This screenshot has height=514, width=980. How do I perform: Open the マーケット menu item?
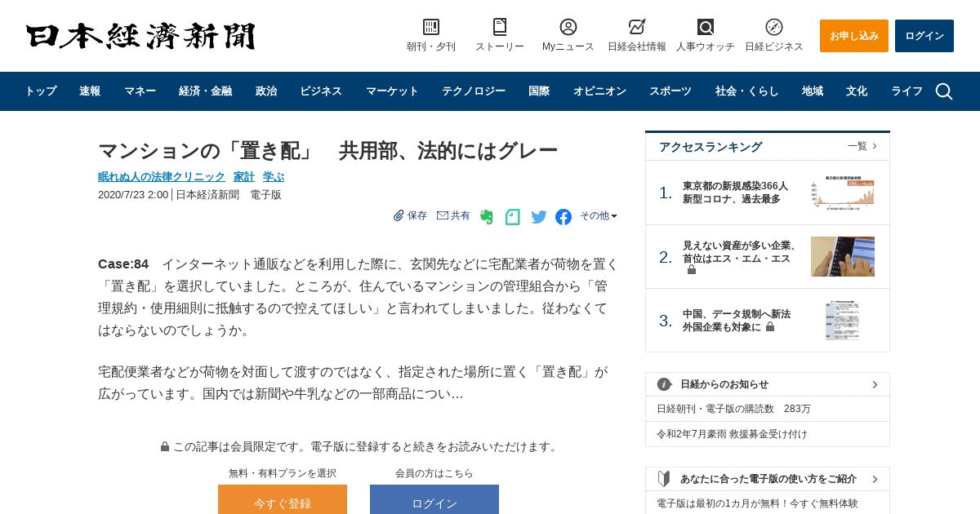392,91
